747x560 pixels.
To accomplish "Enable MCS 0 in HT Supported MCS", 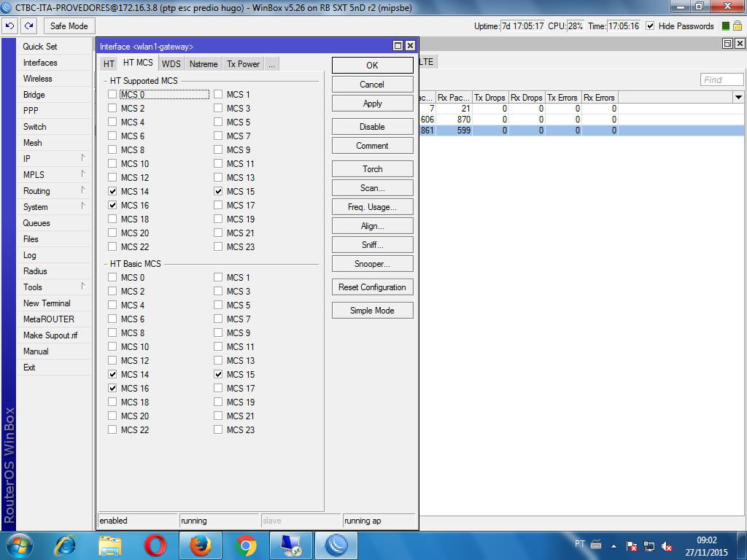I will 112,94.
